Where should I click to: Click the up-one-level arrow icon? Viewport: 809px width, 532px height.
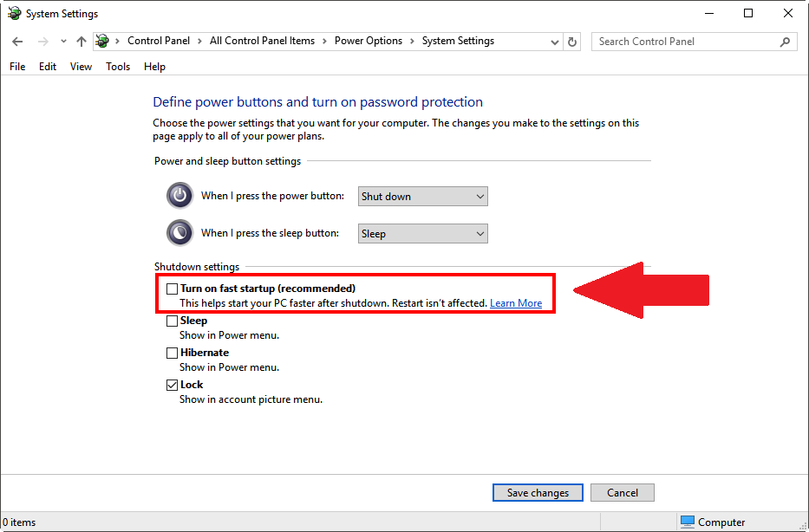point(82,42)
